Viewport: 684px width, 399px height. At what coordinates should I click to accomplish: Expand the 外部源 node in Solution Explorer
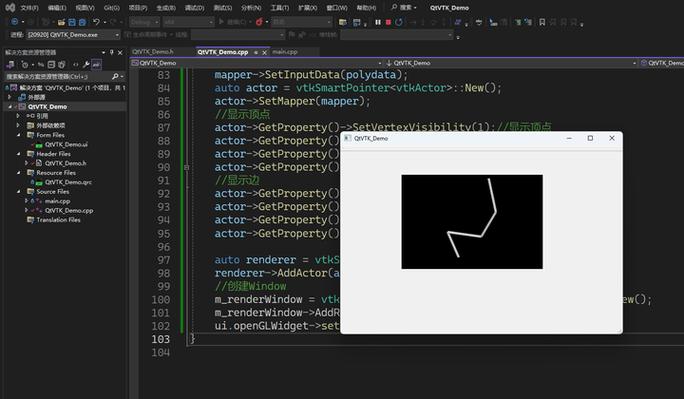(10, 97)
